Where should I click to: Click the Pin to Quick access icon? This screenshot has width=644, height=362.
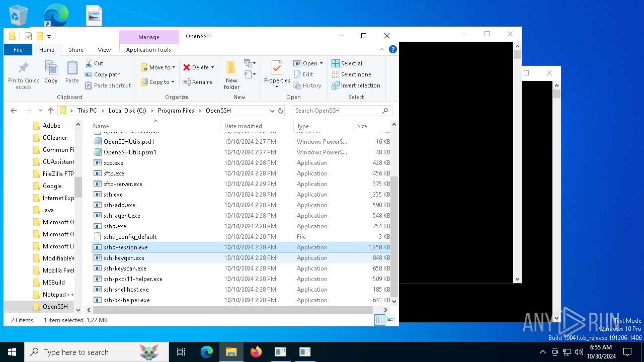click(x=23, y=75)
